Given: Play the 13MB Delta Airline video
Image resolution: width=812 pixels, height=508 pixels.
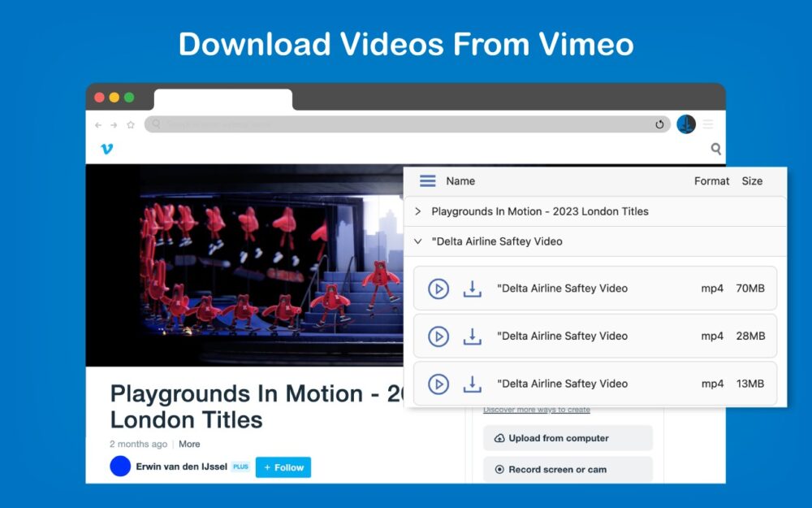Looking at the screenshot, I should 438,384.
